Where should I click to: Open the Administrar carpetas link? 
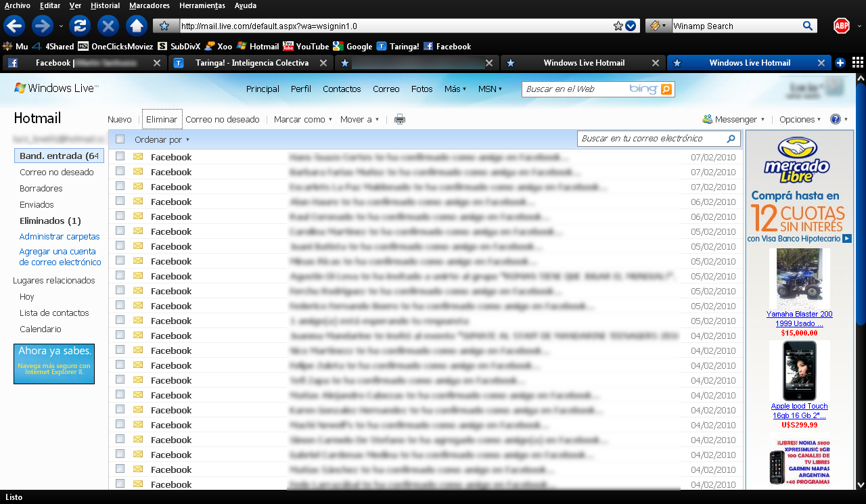click(x=60, y=237)
